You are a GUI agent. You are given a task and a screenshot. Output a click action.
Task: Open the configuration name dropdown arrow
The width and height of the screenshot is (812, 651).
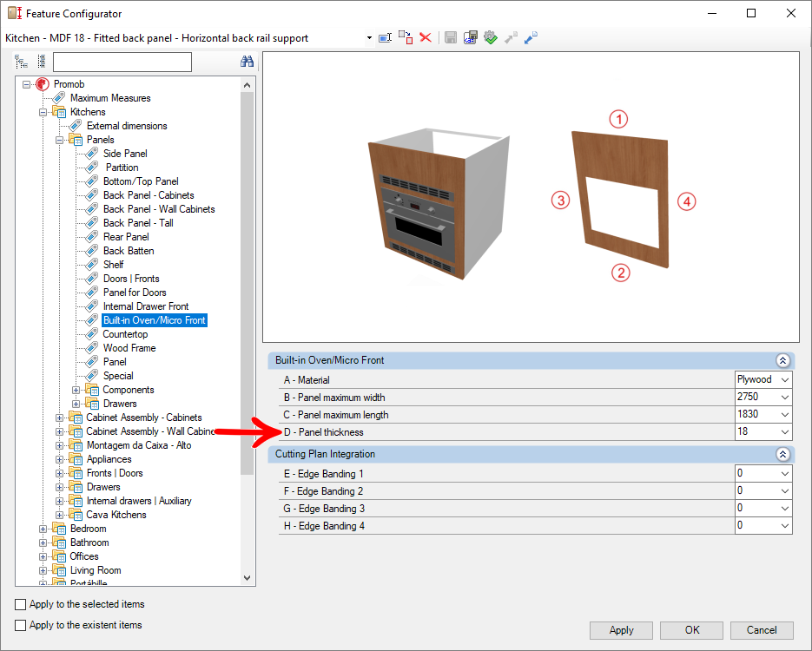point(369,38)
